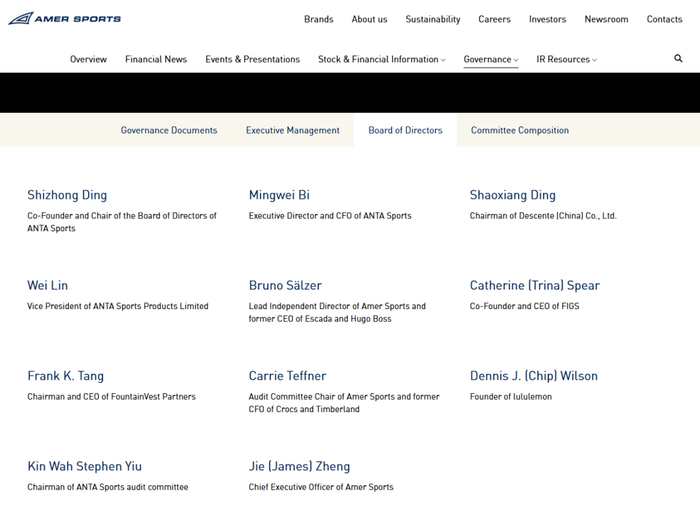Go to About us page

pos(369,19)
